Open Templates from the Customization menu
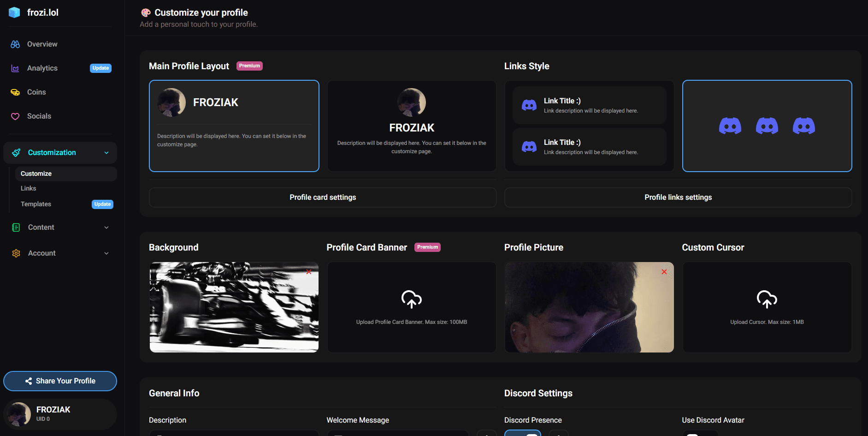Image resolution: width=868 pixels, height=436 pixels. click(35, 203)
